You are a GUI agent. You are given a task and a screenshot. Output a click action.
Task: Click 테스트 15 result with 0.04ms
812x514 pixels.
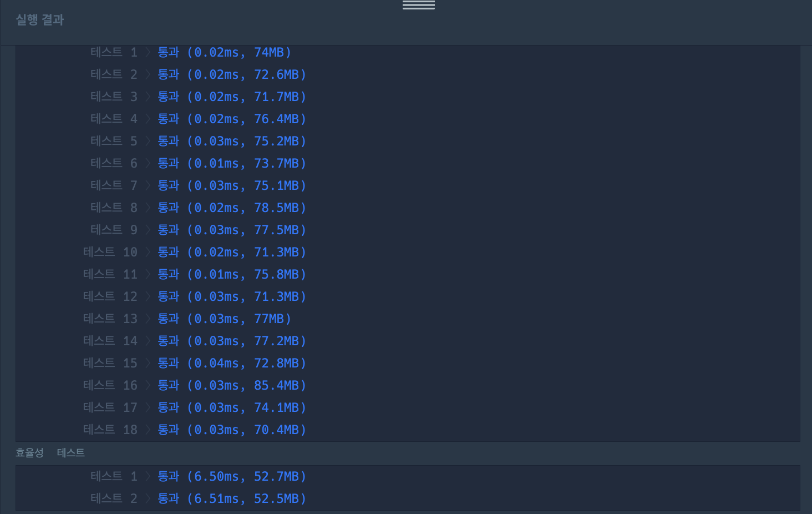point(232,363)
